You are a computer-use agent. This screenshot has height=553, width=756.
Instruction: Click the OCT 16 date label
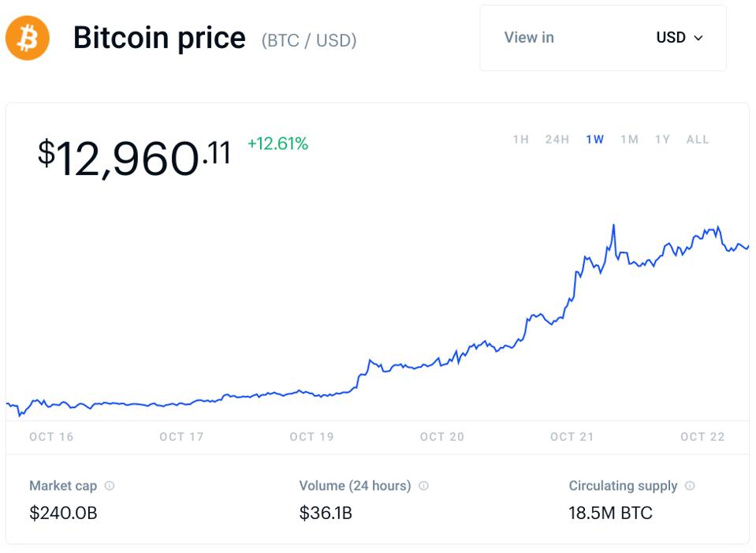pyautogui.click(x=51, y=437)
